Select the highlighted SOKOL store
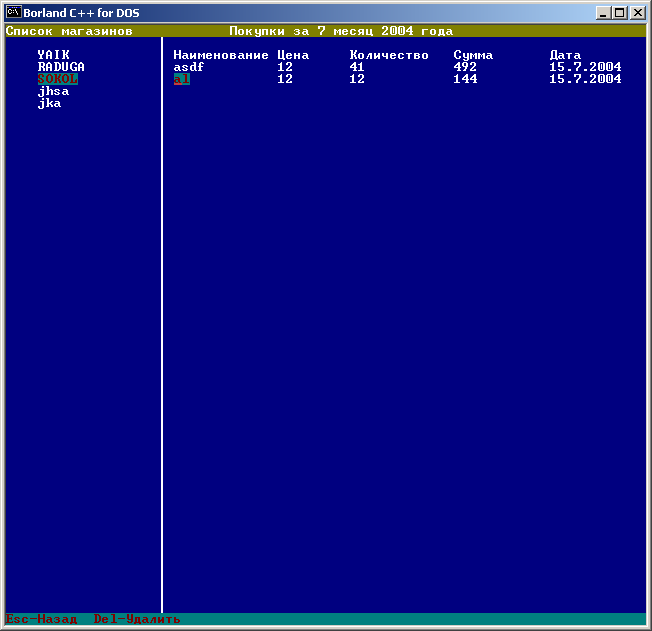Image resolution: width=652 pixels, height=631 pixels. tap(58, 79)
